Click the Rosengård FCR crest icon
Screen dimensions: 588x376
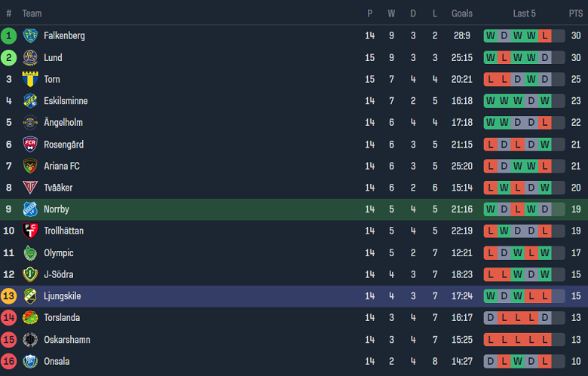tap(30, 144)
